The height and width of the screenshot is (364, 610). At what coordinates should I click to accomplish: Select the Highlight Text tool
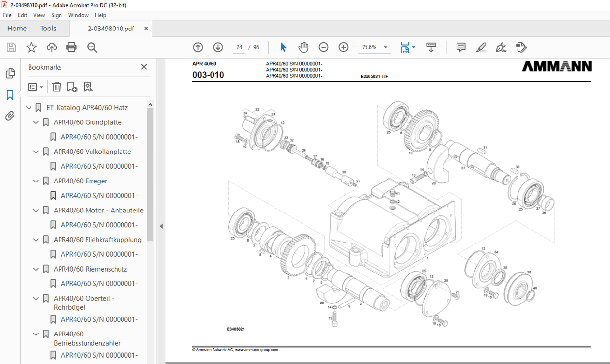[x=481, y=47]
